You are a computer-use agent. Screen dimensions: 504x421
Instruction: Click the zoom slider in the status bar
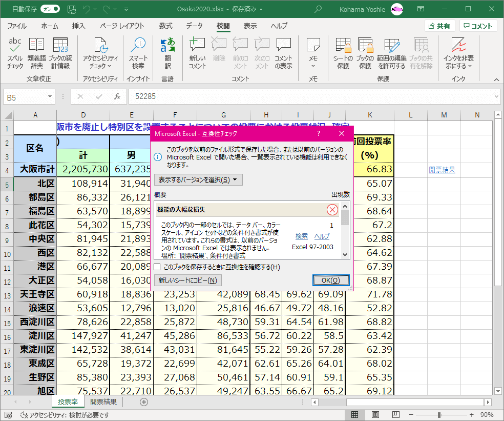pos(438,414)
